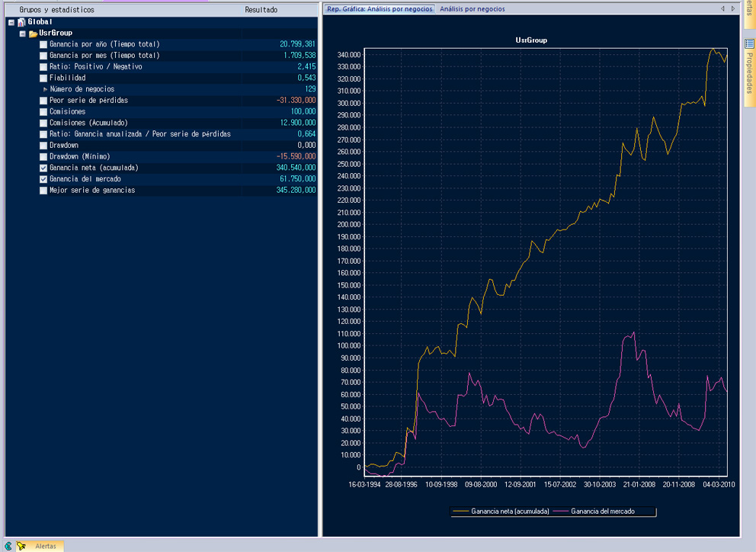
Task: Click the Propiedades panel icon
Action: [x=749, y=45]
